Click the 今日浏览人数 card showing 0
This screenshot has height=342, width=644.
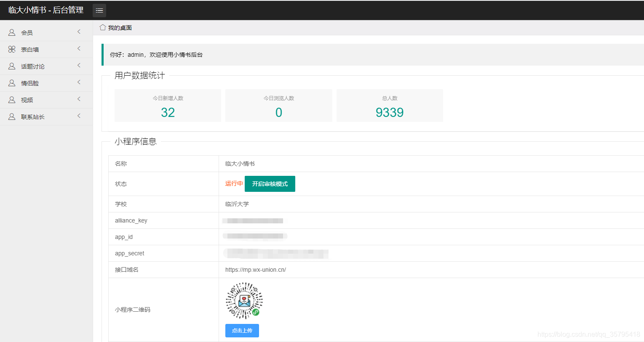click(x=279, y=106)
